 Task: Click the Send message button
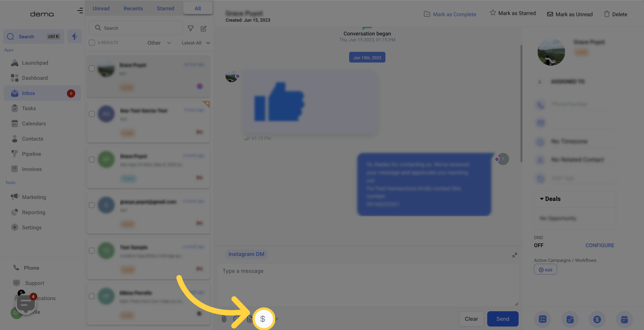[503, 319]
